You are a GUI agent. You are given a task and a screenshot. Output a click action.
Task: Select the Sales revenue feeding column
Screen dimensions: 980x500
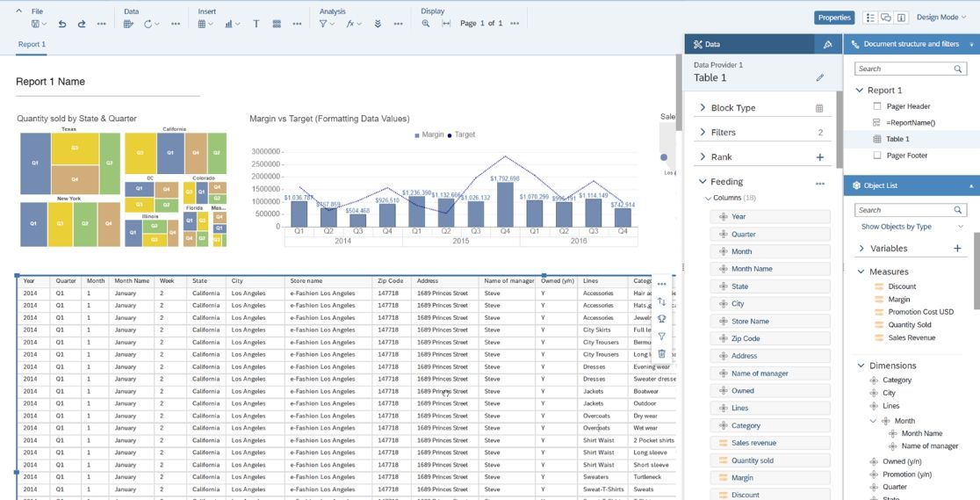770,443
